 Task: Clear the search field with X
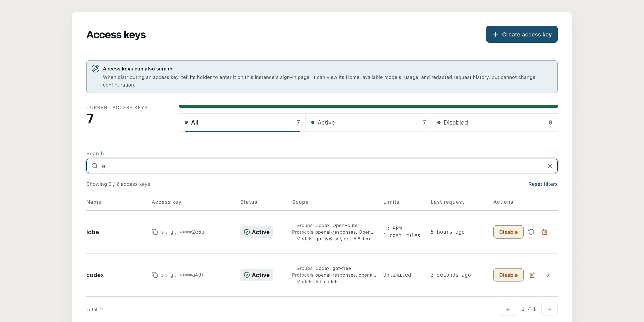pyautogui.click(x=550, y=166)
